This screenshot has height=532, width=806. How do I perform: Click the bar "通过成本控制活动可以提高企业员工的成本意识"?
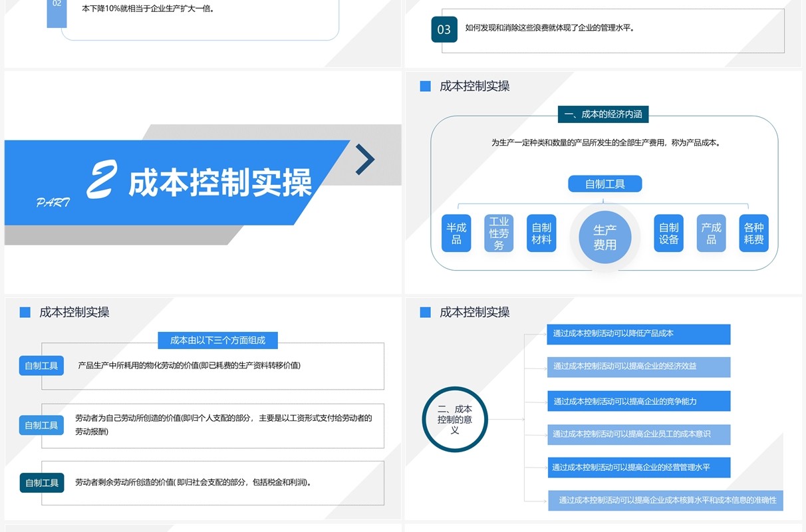coord(639,434)
